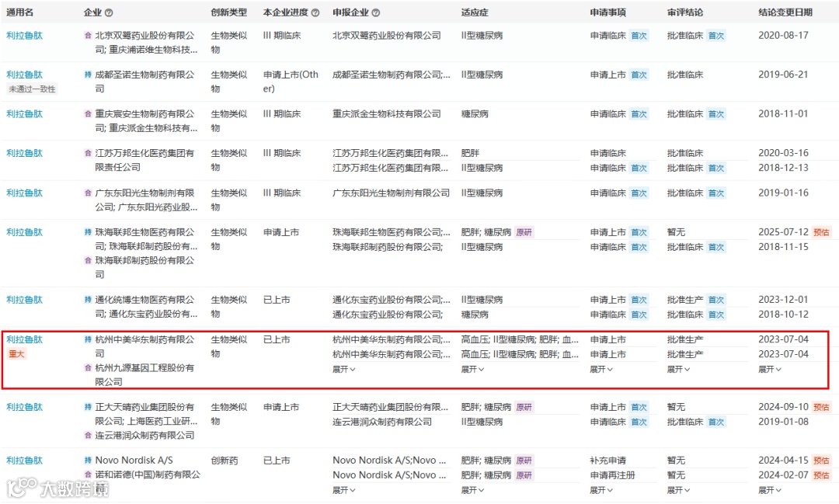The width and height of the screenshot is (839, 504).
Task: Click the help icon beside 申报企业 header
Action: 376,13
